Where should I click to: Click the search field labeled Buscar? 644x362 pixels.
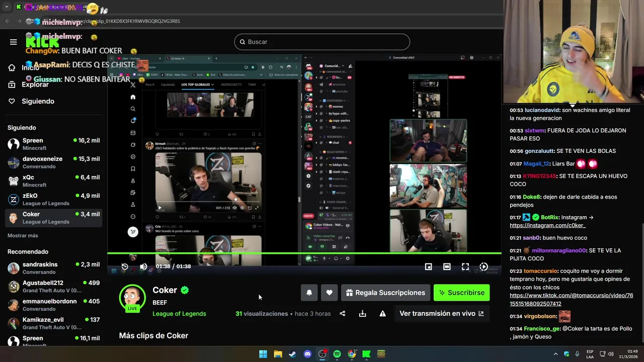click(322, 42)
